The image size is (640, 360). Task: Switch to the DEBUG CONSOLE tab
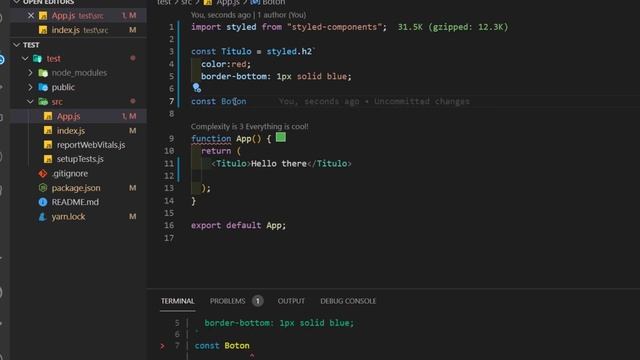tap(348, 301)
